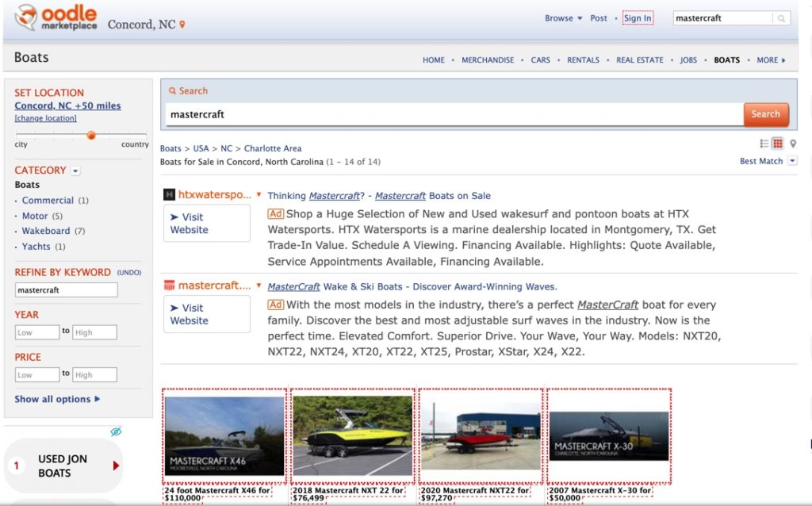Screen dimensions: 812x506
Task: Switch to grid view icon
Action: (x=777, y=144)
